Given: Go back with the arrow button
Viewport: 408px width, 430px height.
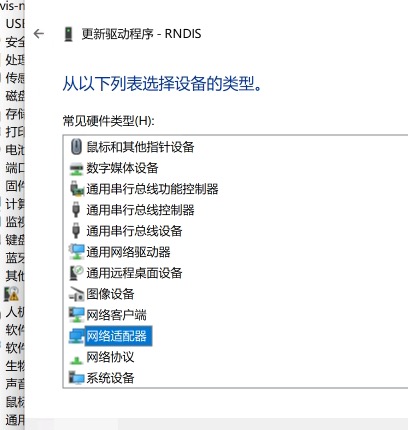Looking at the screenshot, I should click(39, 34).
